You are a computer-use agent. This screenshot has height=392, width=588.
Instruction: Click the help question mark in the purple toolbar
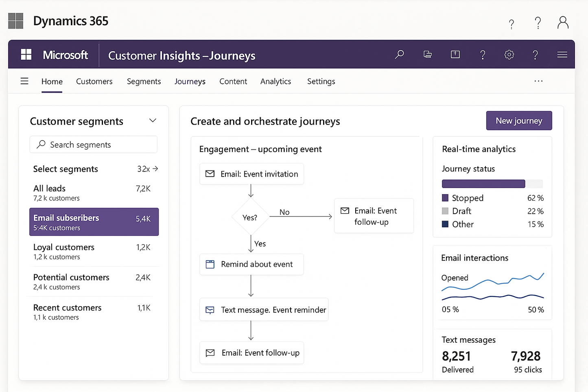[x=483, y=54]
